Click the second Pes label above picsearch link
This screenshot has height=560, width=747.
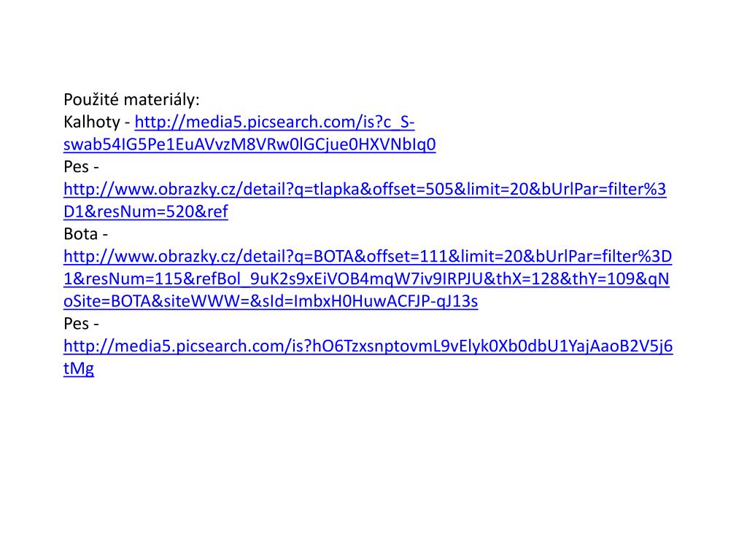76,324
